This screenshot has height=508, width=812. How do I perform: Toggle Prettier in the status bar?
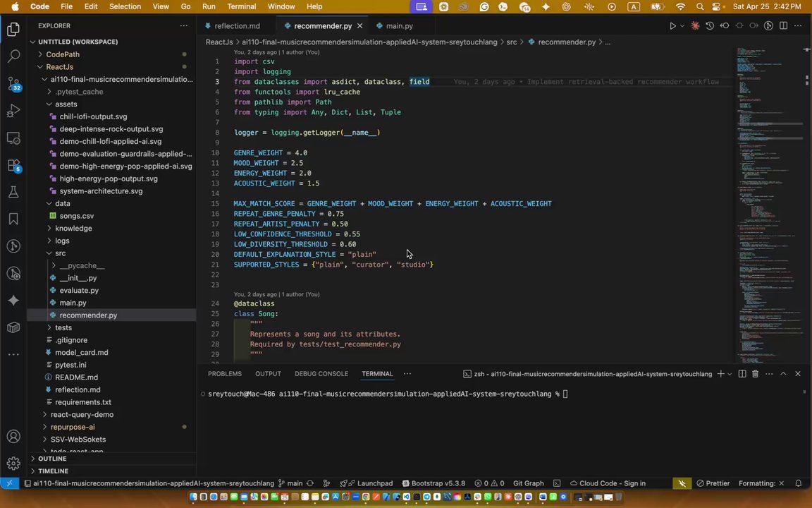click(x=713, y=483)
